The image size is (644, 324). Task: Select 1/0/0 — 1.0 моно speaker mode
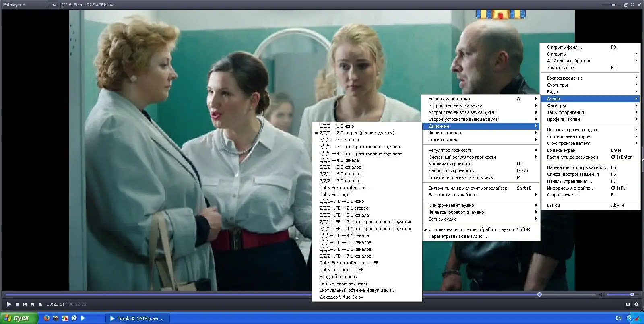point(367,126)
